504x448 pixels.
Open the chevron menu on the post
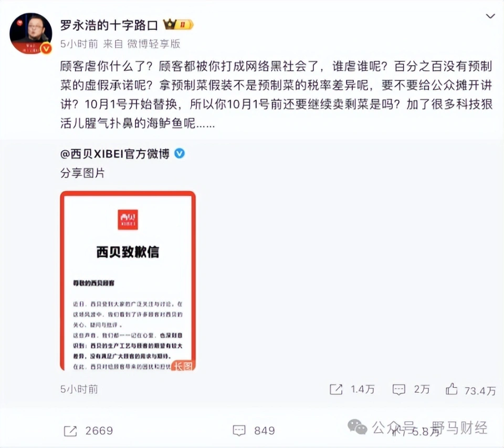click(490, 16)
